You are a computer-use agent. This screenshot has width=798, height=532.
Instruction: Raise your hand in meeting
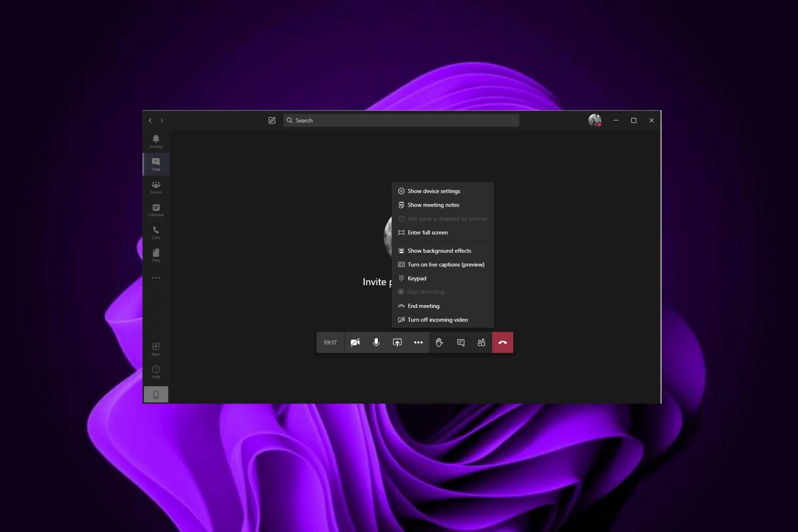click(439, 342)
